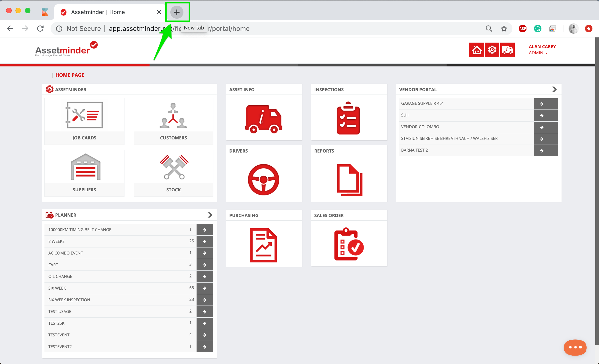Open arrow for STAISIUN SEIRBHISE BHREATHNACH vendor
The image size is (599, 364).
(x=545, y=139)
